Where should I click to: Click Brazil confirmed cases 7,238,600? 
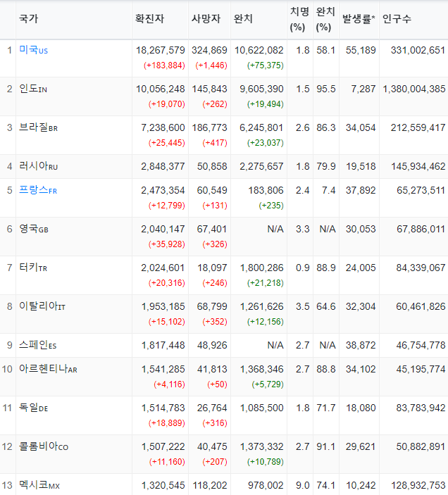163,128
